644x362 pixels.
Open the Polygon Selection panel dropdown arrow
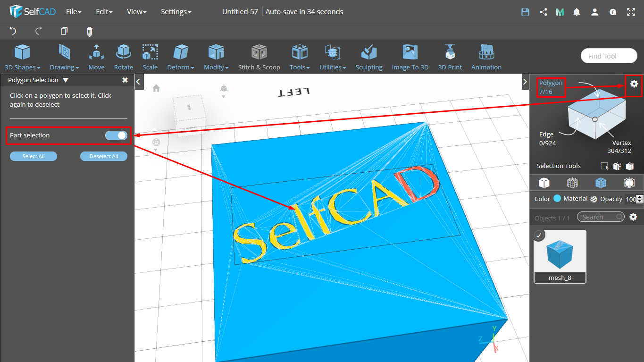(x=66, y=80)
